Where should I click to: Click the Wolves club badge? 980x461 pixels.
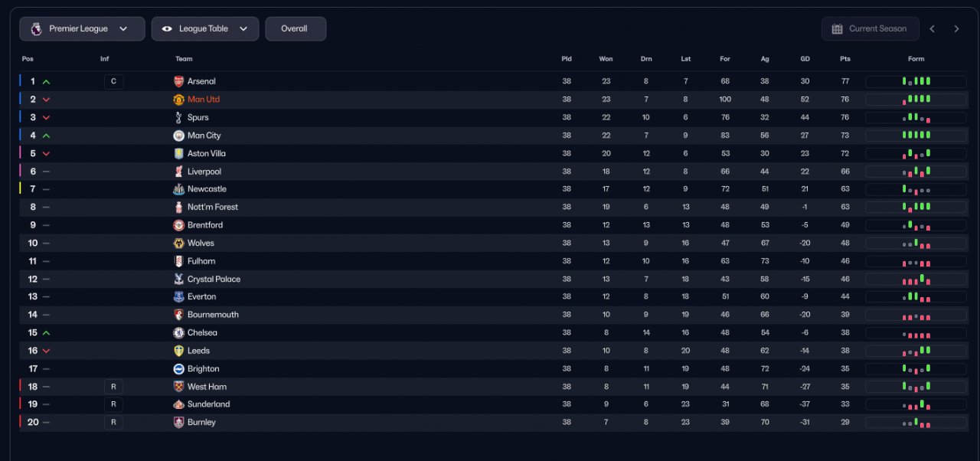point(178,243)
